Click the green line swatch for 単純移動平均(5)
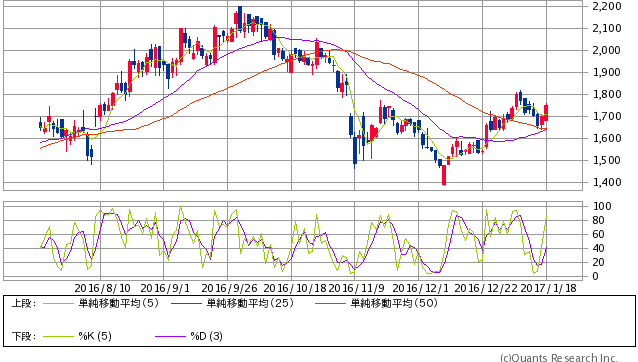Viewport: 638px width, 362px height. [58, 303]
